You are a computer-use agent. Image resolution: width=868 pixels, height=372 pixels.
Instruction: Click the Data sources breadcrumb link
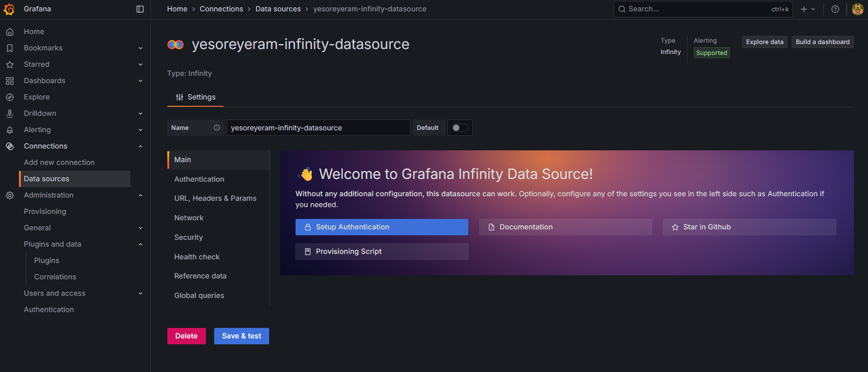pos(278,9)
